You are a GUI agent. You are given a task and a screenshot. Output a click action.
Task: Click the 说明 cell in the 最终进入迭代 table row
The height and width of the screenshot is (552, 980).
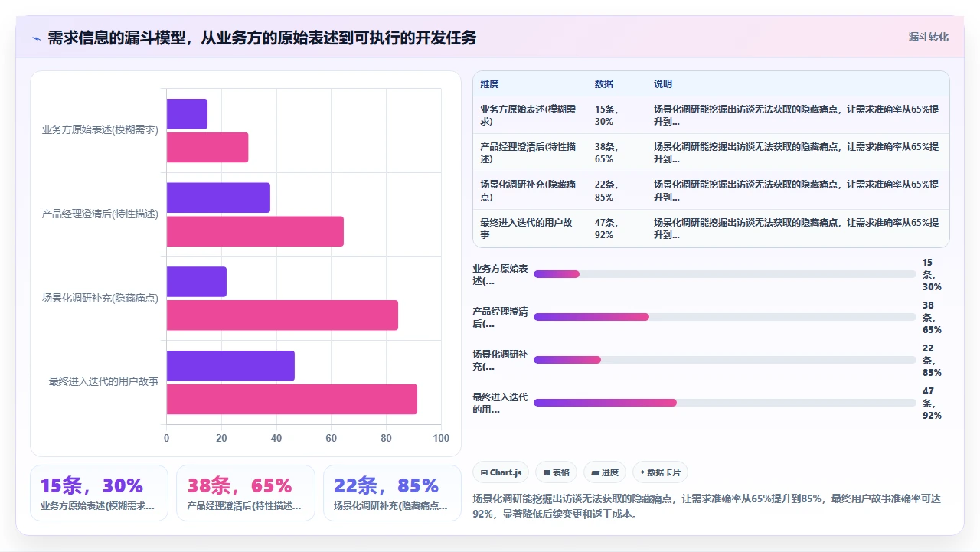[797, 228]
